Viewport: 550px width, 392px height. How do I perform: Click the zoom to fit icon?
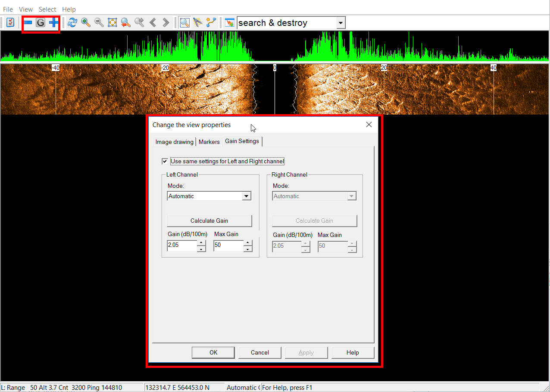click(112, 23)
